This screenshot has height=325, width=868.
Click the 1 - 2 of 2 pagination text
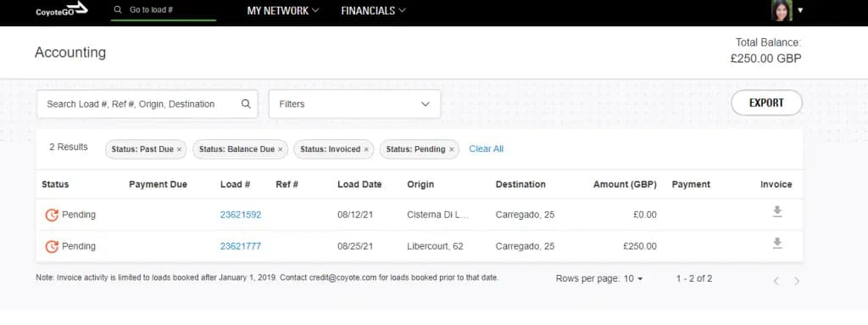tap(694, 279)
